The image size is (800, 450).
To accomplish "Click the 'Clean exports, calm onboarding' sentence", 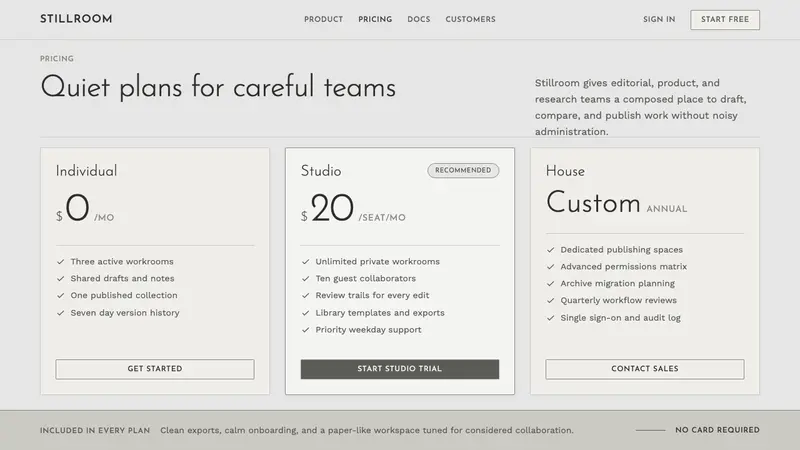I will click(x=367, y=431).
